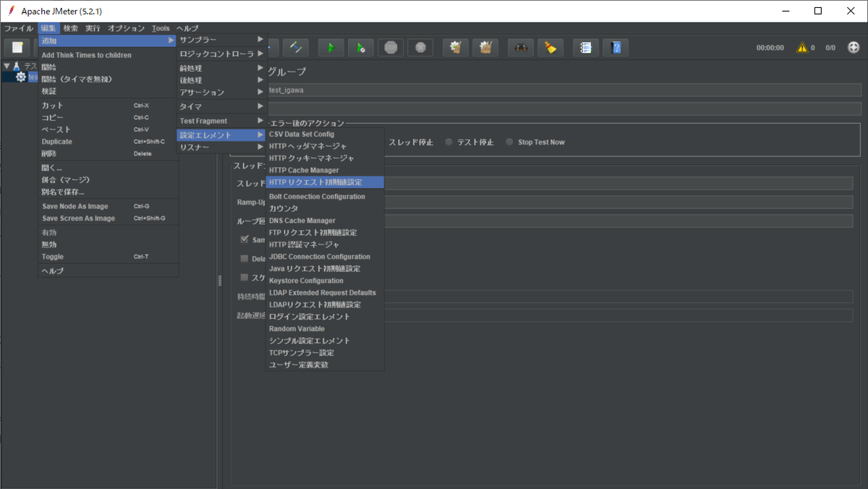This screenshot has width=868, height=489.
Task: Click the circular plus icon at toolbar end
Action: 854,48
